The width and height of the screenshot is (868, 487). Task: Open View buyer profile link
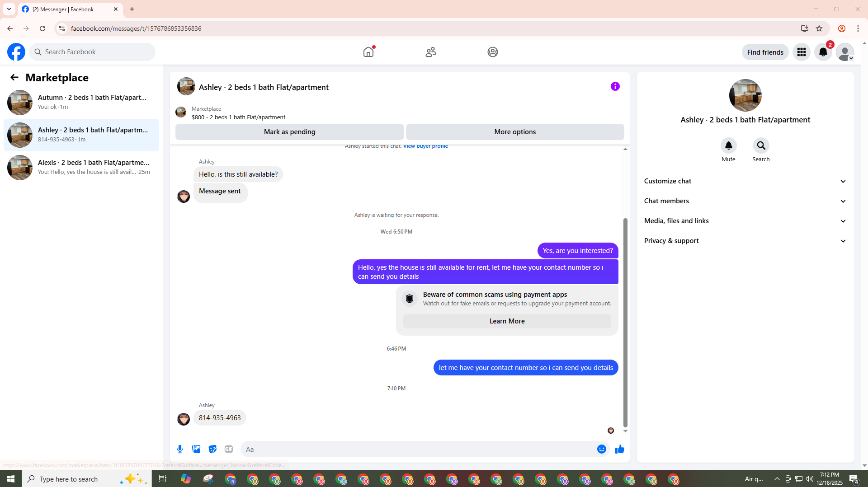click(x=425, y=146)
